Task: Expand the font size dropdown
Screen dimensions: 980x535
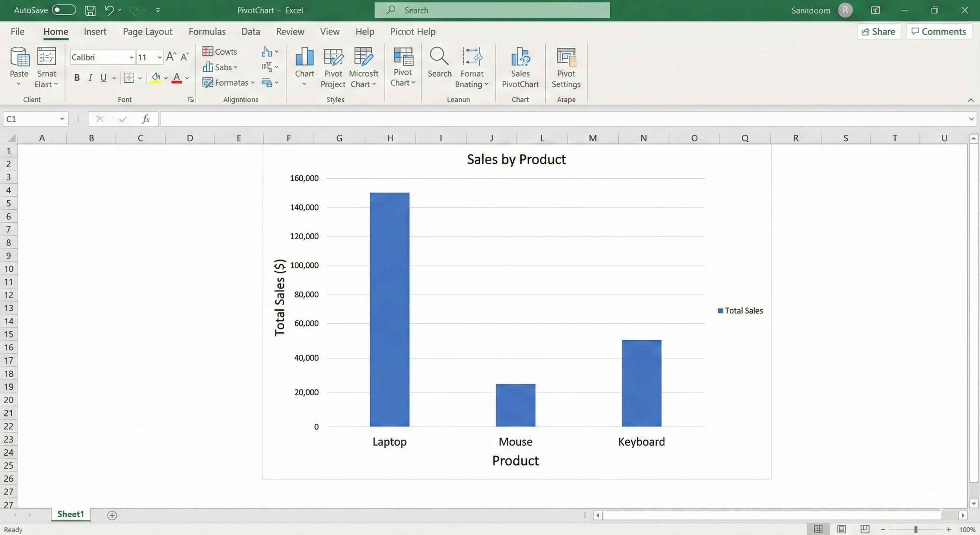Action: (159, 57)
